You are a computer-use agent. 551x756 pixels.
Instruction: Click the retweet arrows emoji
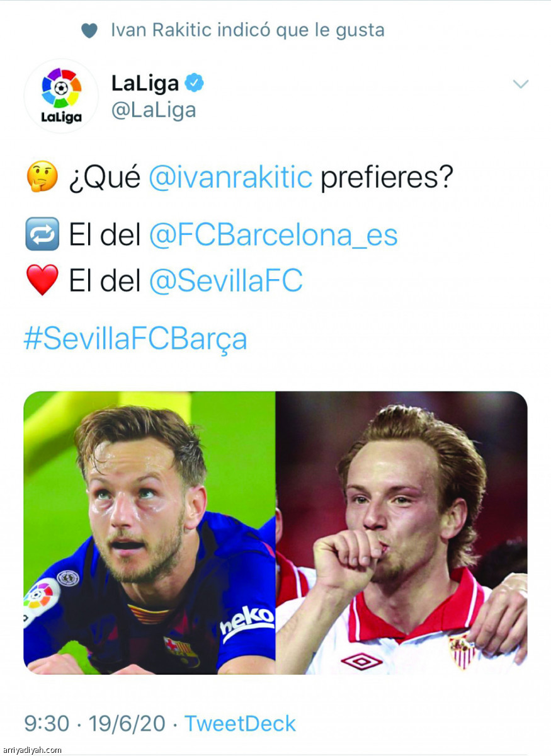tap(42, 234)
